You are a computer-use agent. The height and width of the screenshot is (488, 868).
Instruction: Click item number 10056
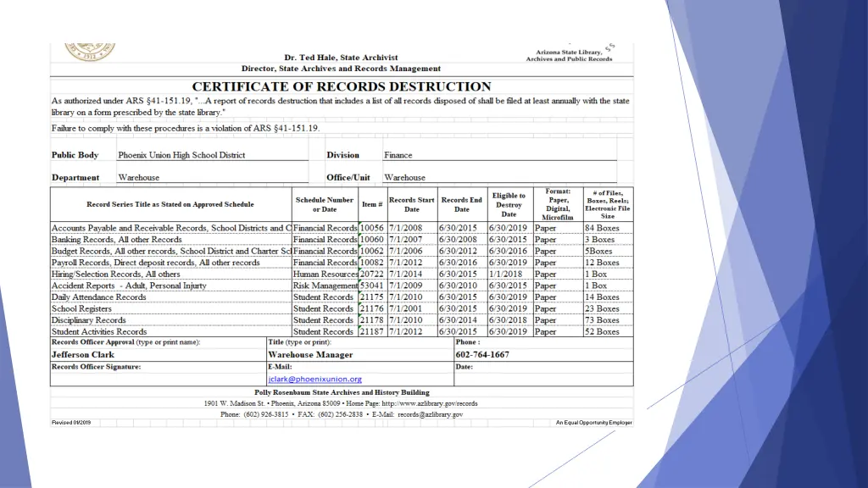371,228
